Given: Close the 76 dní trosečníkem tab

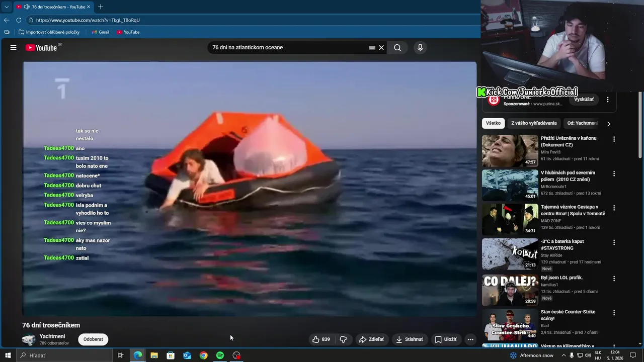Looking at the screenshot, I should [x=89, y=7].
